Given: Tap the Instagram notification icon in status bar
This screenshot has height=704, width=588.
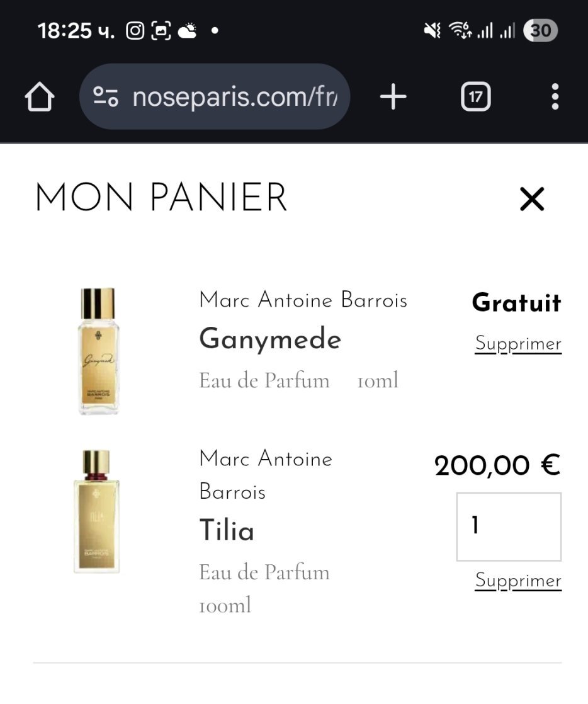Looking at the screenshot, I should point(135,30).
